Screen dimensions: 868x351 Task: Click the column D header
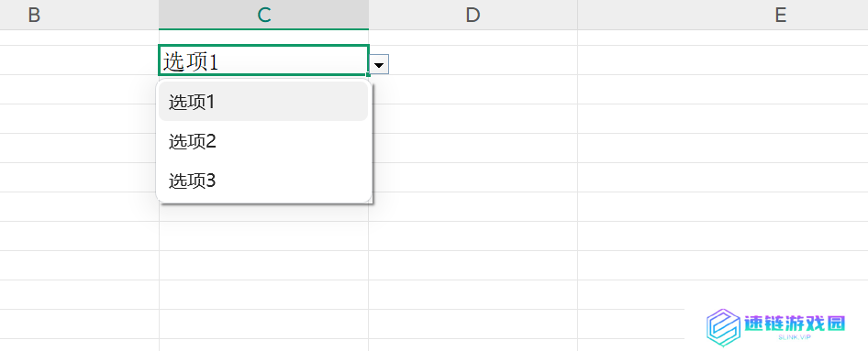point(473,15)
